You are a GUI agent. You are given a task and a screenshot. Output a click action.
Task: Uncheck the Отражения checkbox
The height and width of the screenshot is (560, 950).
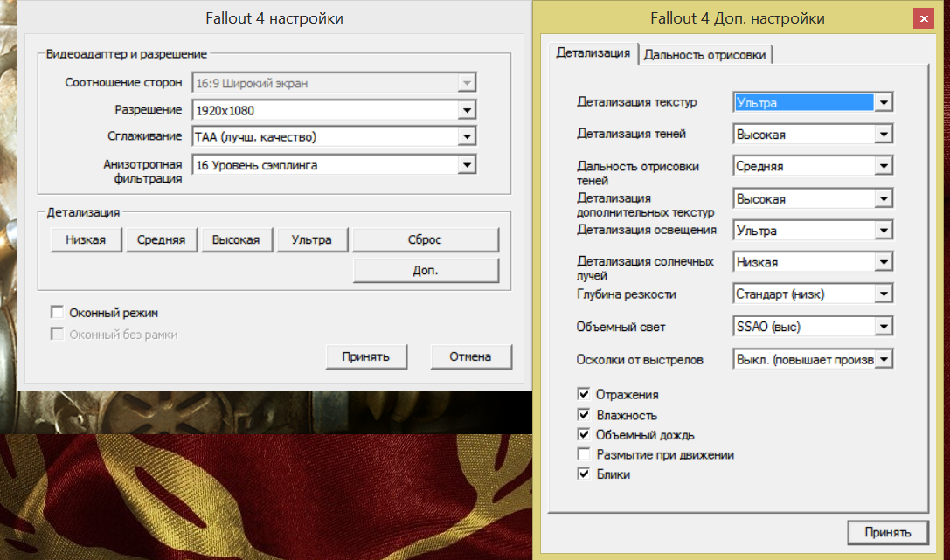coord(584,394)
